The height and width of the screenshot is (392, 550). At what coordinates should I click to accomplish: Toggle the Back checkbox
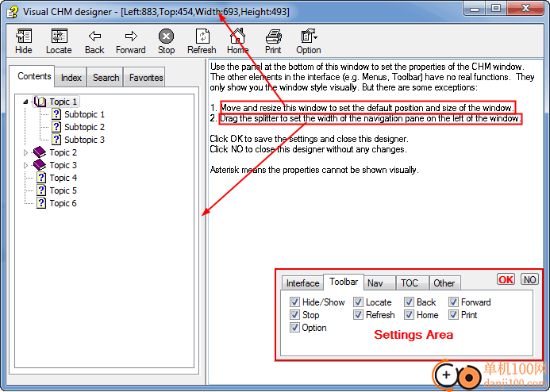(409, 302)
